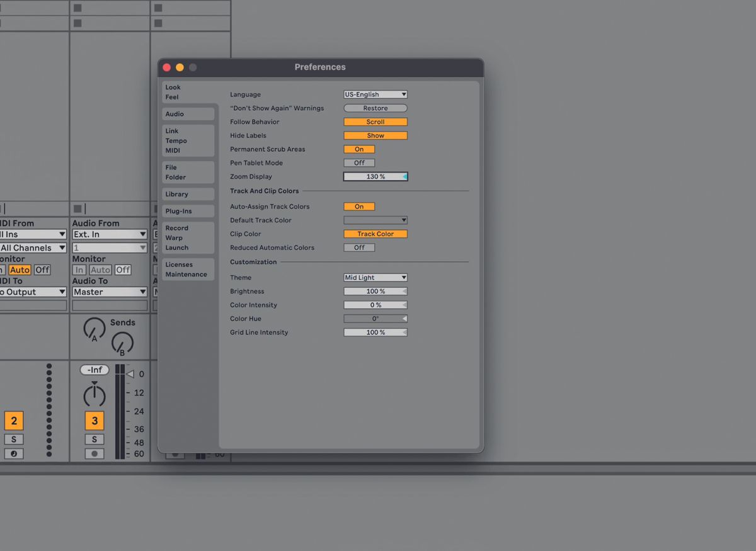The image size is (756, 551).
Task: Open MIDI To dropdown showing No Output
Action: click(x=33, y=292)
